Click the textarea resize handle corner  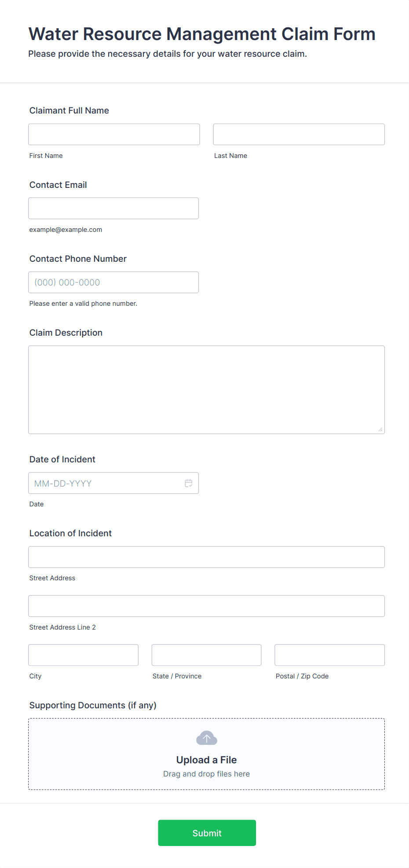tap(380, 429)
